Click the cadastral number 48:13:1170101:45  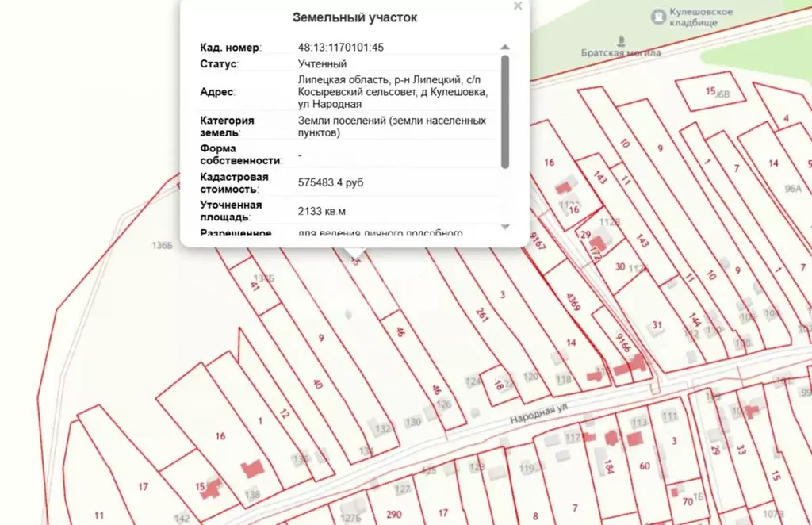click(340, 48)
